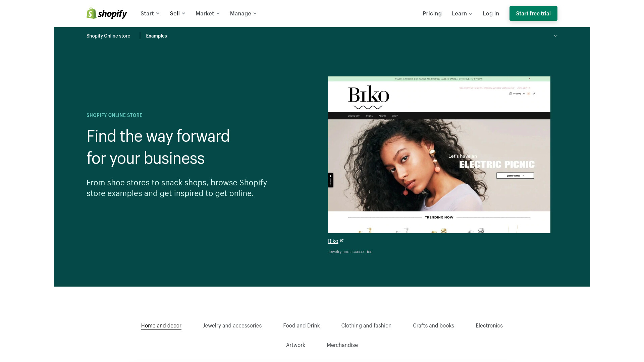Open the Sell dropdown menu
The width and height of the screenshot is (644, 362).
tap(177, 13)
